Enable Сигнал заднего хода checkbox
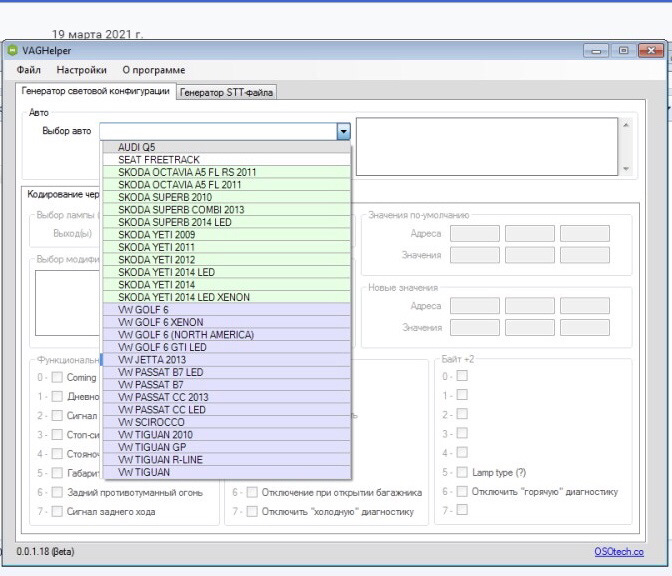The width and height of the screenshot is (672, 576). [57, 511]
